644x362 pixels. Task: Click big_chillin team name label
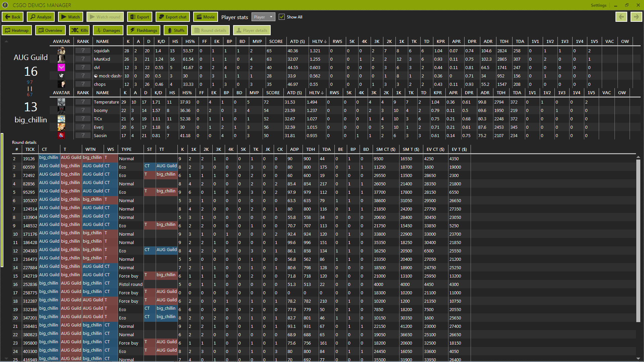31,120
